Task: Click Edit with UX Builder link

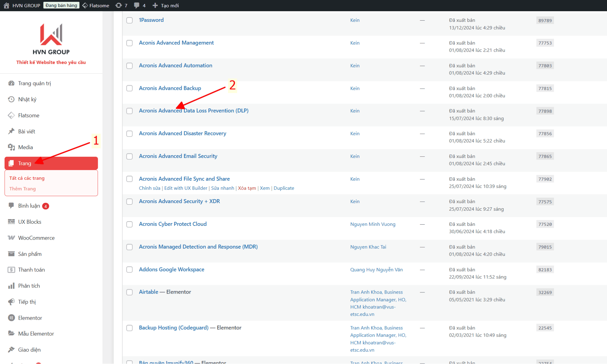Action: click(x=186, y=188)
